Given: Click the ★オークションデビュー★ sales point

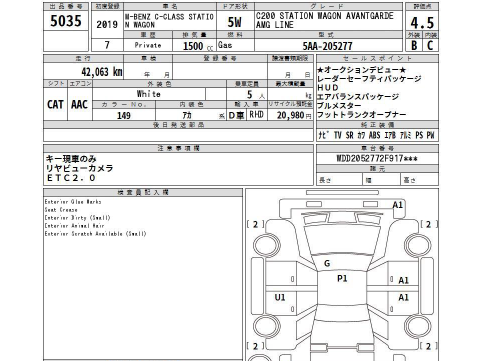Looking at the screenshot, I should click(x=362, y=70).
